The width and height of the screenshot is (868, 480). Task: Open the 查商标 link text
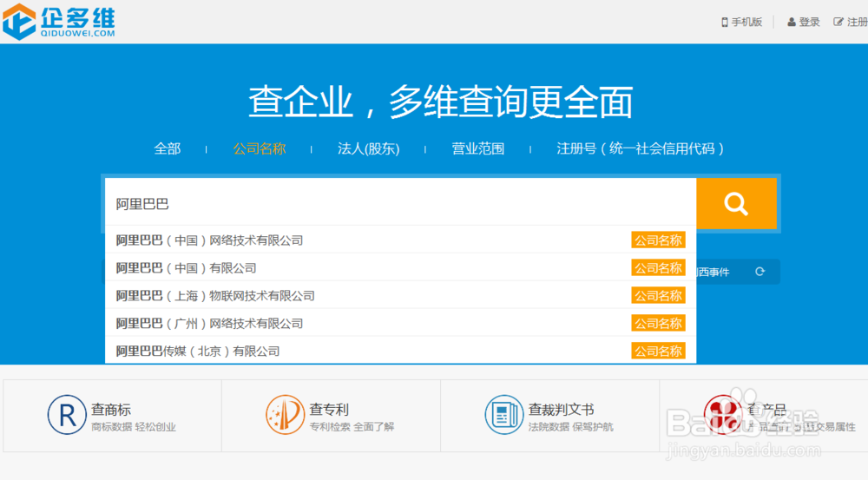click(111, 410)
